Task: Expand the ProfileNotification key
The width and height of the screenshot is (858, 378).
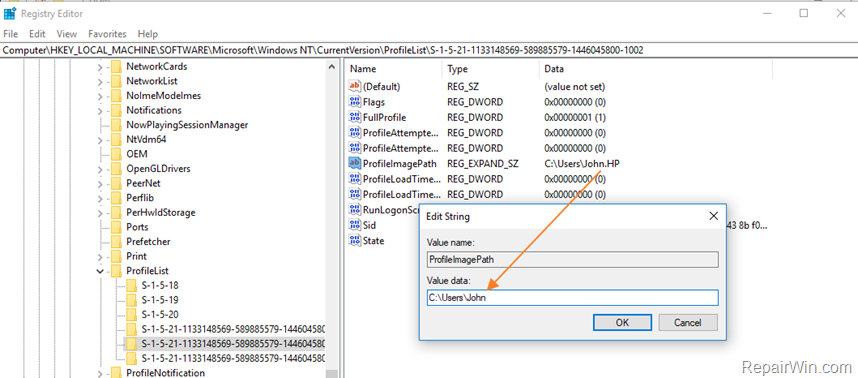Action: click(x=100, y=374)
